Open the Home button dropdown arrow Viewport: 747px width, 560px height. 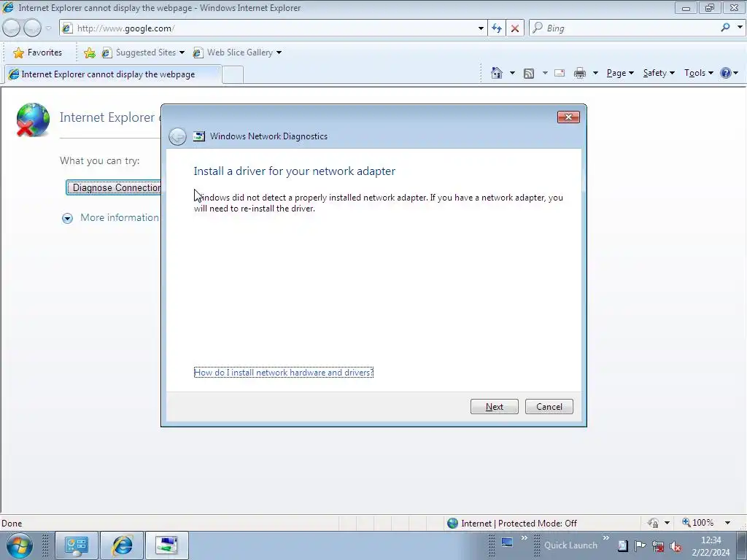512,73
